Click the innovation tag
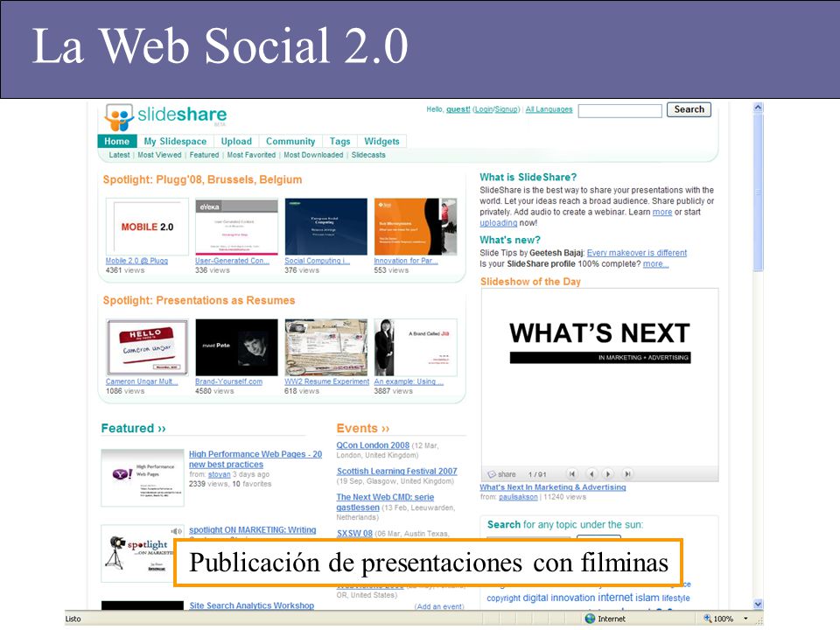The height and width of the screenshot is (630, 840). coord(572,598)
